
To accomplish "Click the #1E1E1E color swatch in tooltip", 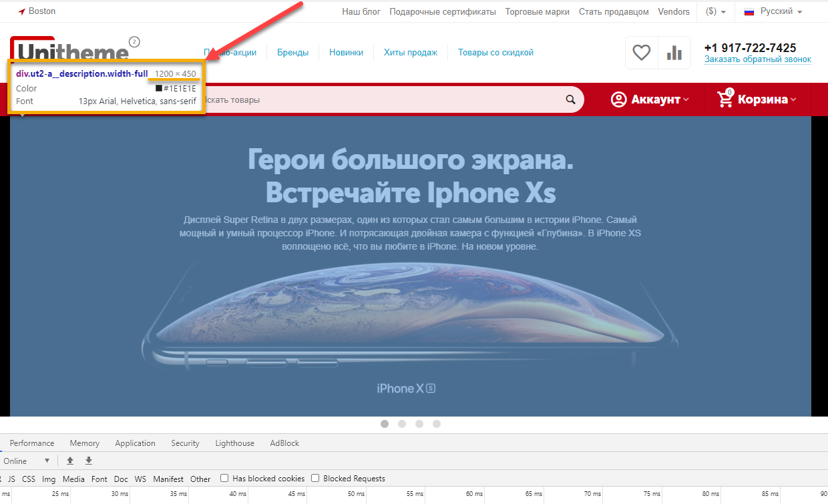I will [x=159, y=88].
